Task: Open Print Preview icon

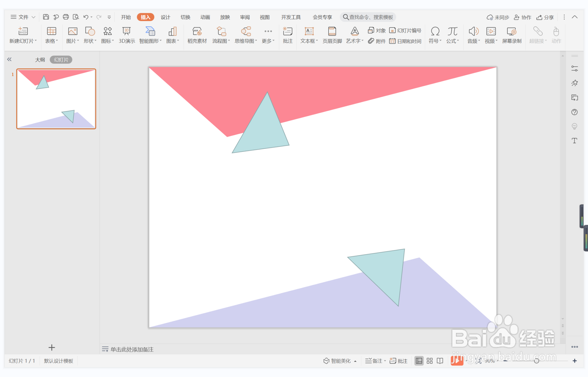Action: pyautogui.click(x=76, y=17)
